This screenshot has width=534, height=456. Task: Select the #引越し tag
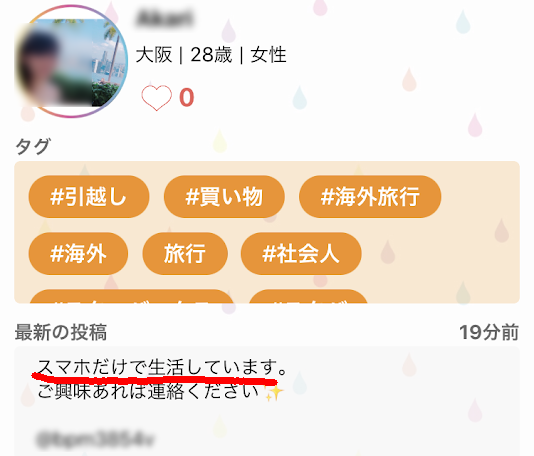(89, 196)
